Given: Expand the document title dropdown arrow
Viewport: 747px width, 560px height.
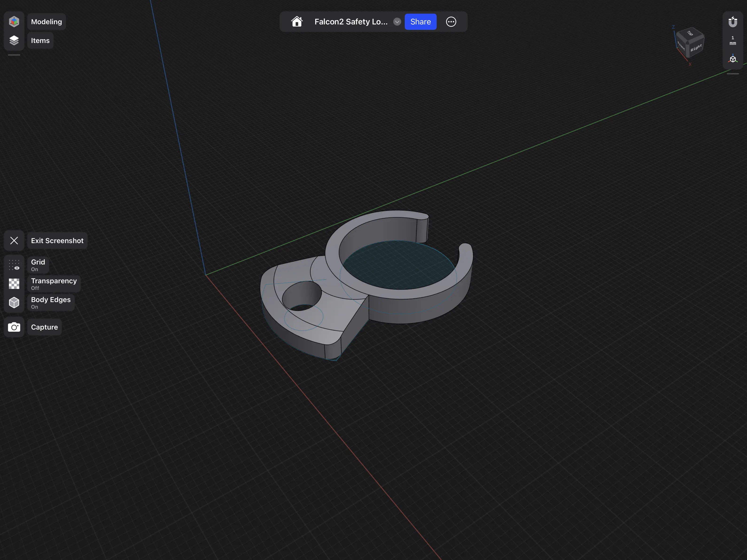Looking at the screenshot, I should 397,22.
